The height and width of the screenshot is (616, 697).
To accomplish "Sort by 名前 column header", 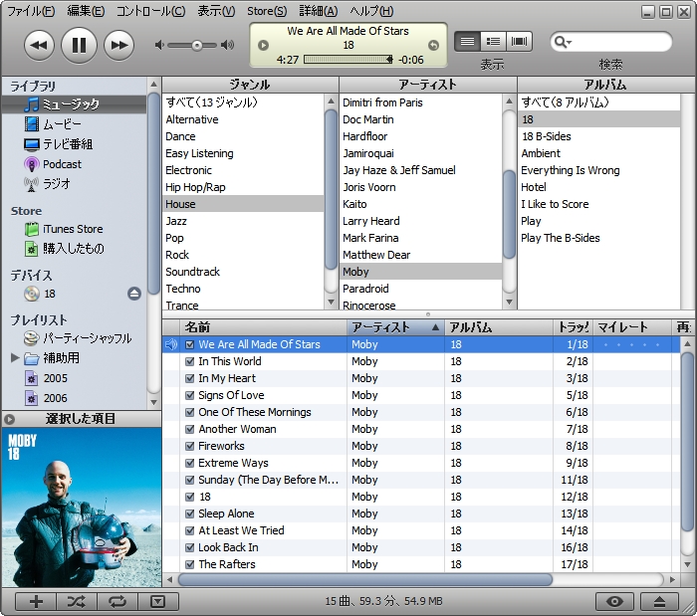I will coord(263,327).
